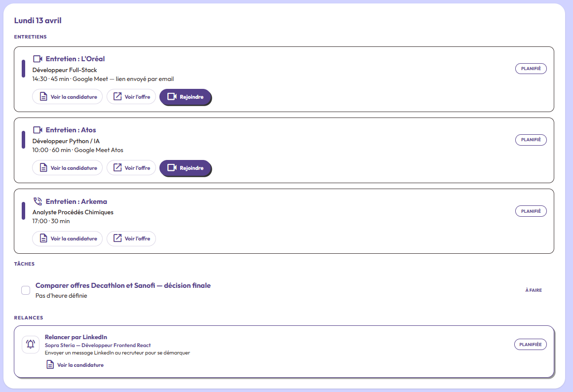Click the bell alarm icon in Relancer par LinkedIn
573x392 pixels.
pos(31,344)
